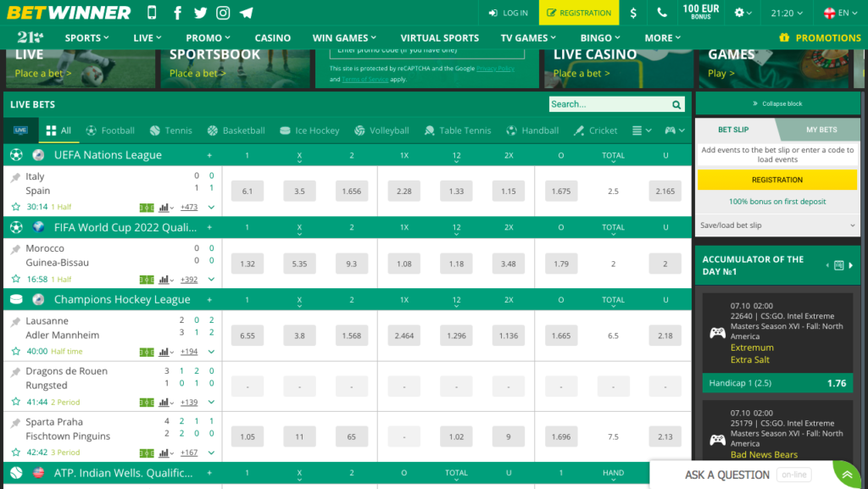The image size is (868, 489).
Task: Click the football icon beside UEFA Nations League
Action: coord(16,155)
